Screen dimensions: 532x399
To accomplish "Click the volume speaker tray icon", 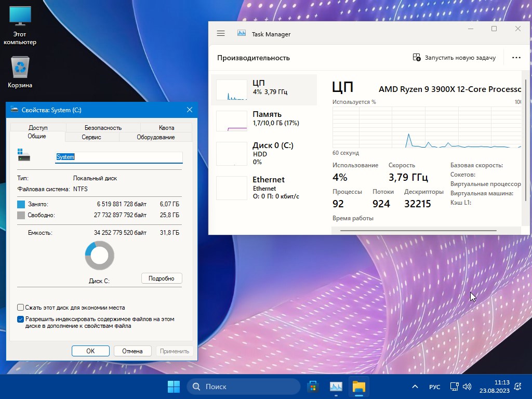I will click(x=467, y=387).
